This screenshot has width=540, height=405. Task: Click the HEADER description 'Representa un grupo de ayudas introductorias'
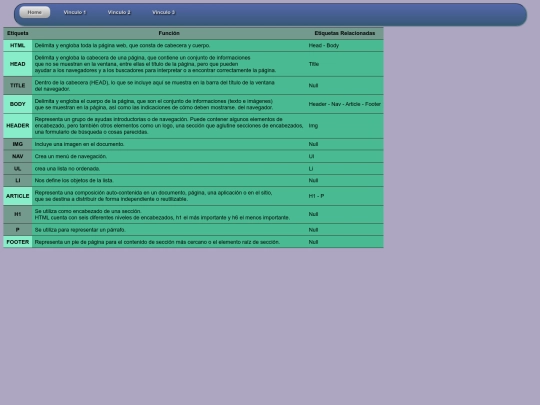(169, 126)
